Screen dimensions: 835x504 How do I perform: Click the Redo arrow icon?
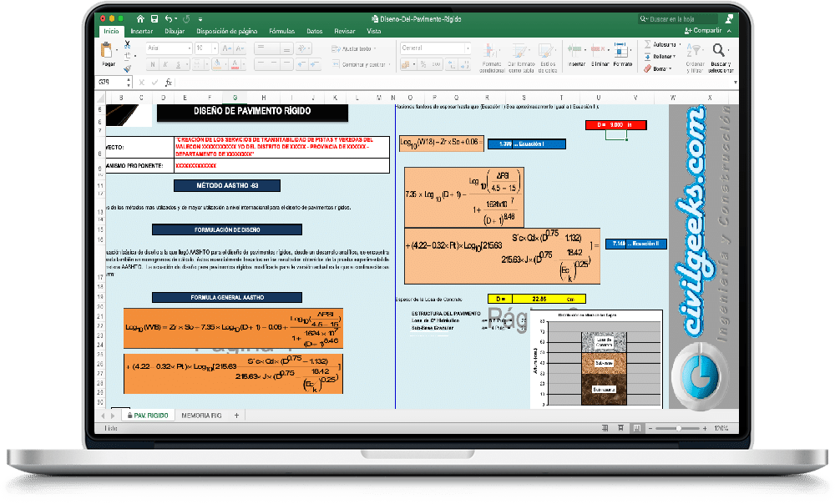tap(186, 19)
